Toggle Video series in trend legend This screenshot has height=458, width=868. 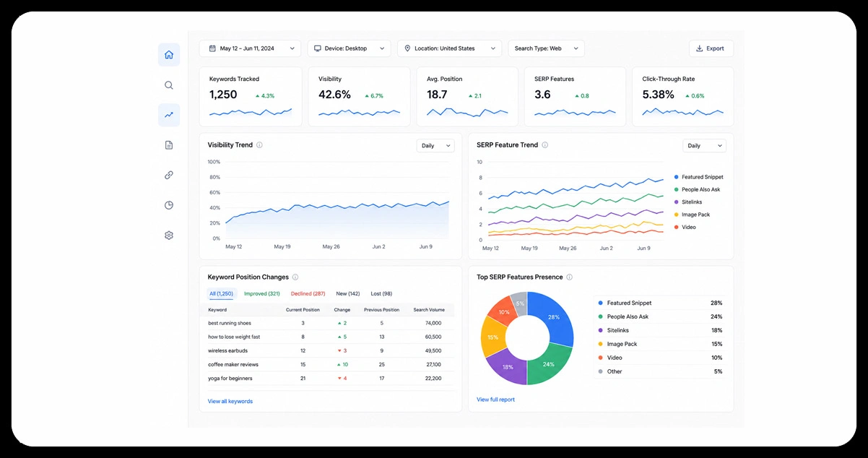(x=685, y=227)
